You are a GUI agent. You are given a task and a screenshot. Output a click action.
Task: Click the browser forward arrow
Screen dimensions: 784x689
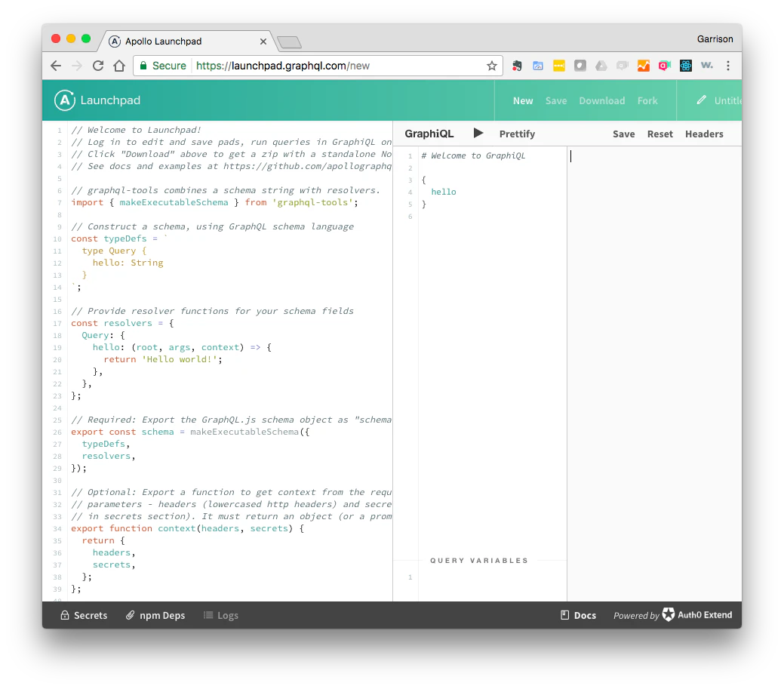[77, 66]
